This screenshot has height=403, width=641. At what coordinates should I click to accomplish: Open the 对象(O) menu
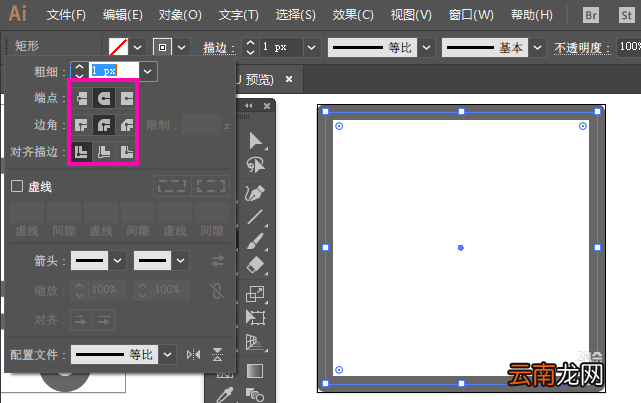tap(180, 15)
